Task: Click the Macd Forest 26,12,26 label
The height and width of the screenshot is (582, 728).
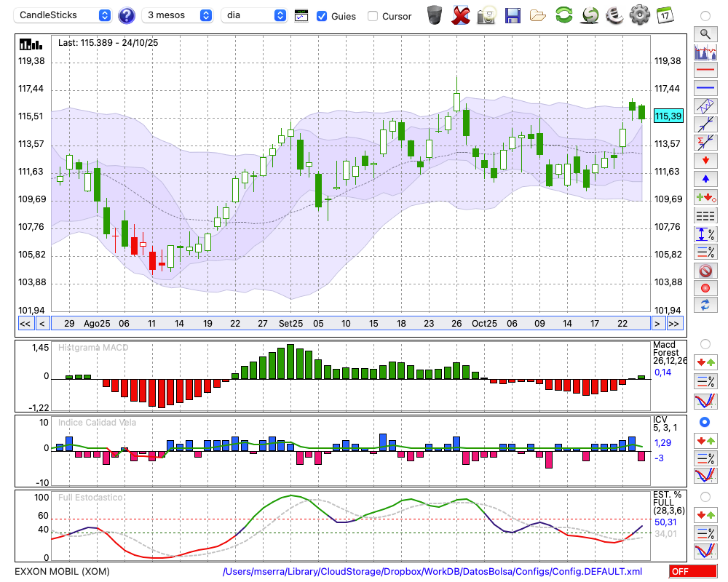Action: [670, 353]
